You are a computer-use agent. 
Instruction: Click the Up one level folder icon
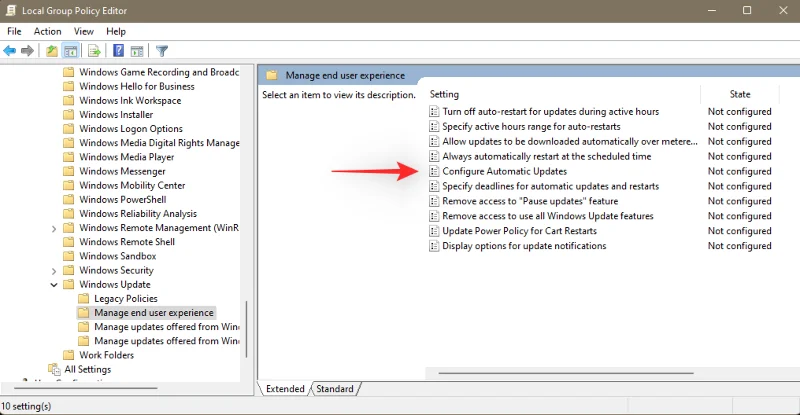tap(52, 51)
